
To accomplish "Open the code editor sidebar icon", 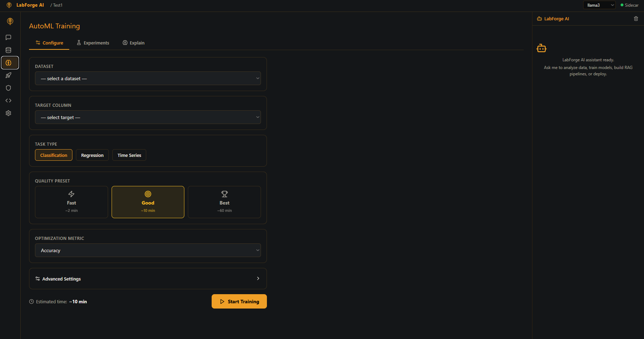I will 8,101.
